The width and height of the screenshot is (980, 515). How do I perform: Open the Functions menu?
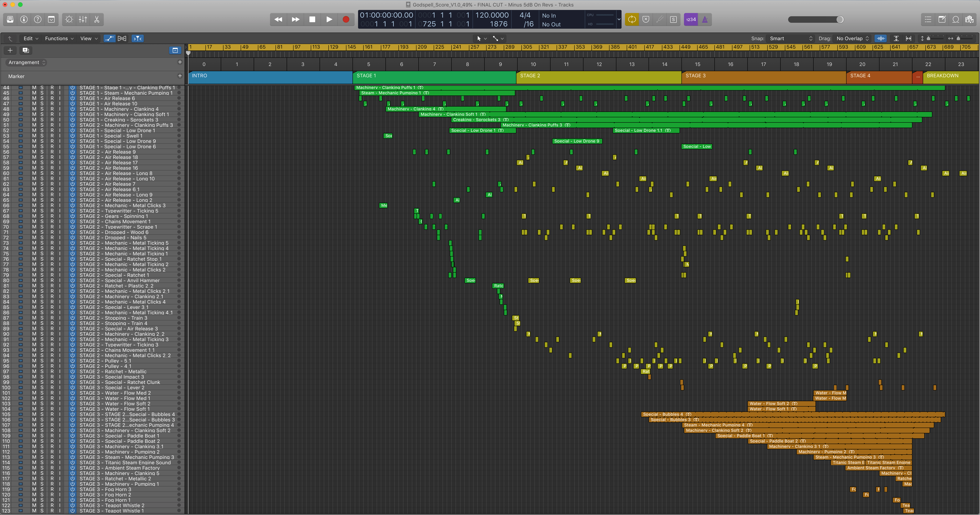(x=59, y=38)
